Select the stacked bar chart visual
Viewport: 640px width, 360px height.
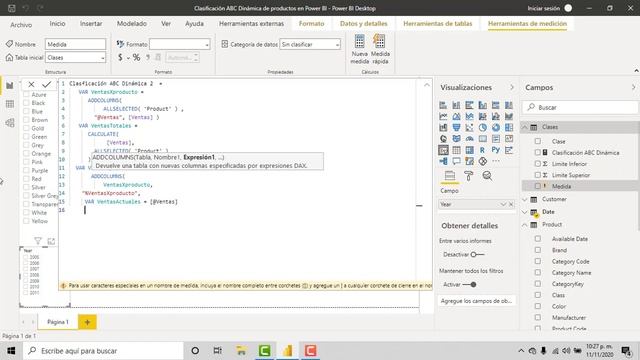pos(443,105)
